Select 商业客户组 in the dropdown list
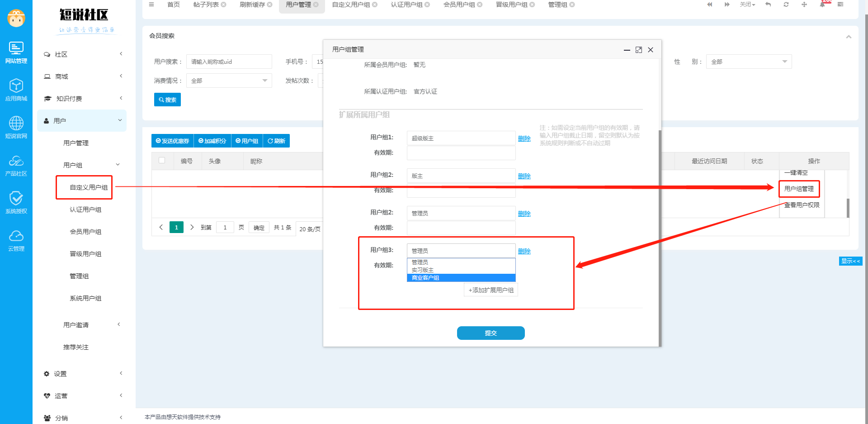 pos(461,278)
